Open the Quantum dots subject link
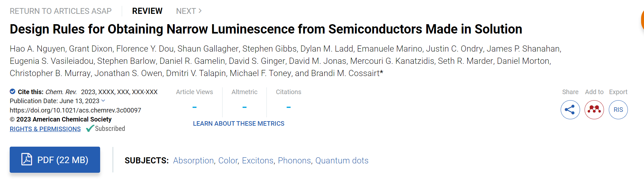The height and width of the screenshot is (185, 644). tap(342, 161)
